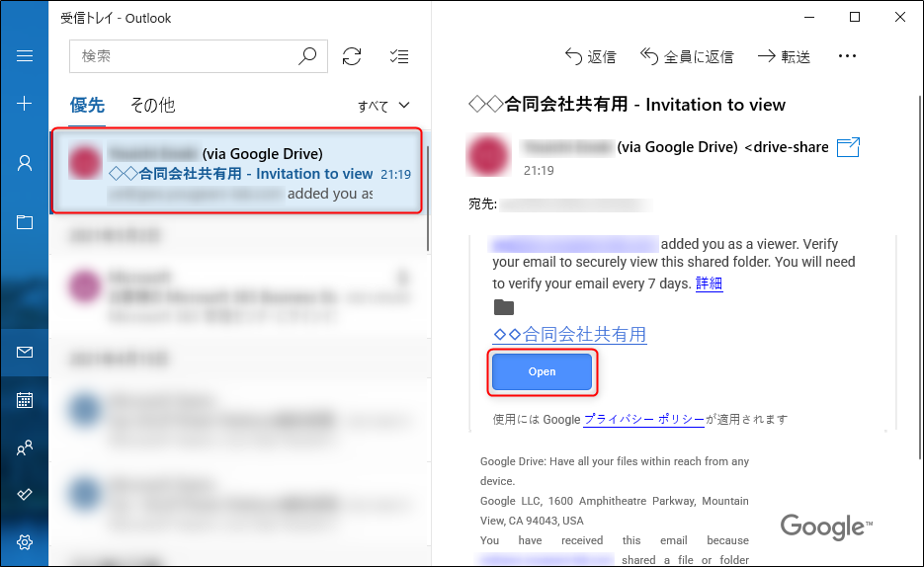Click the reading pane vertical scrollbar
924x567 pixels.
pyautogui.click(x=920, y=277)
